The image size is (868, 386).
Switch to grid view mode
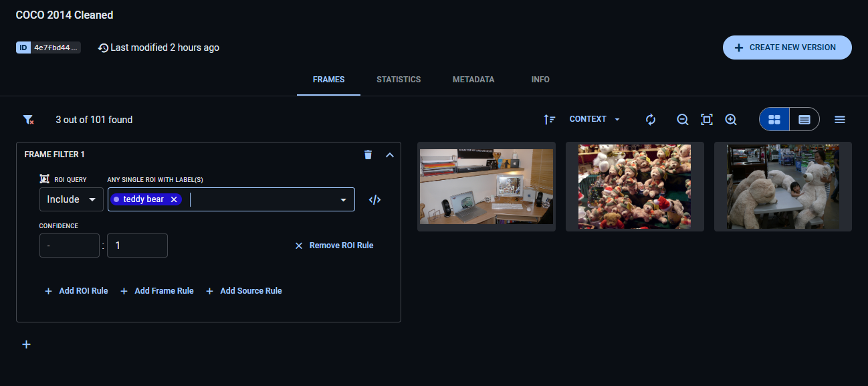tap(774, 119)
